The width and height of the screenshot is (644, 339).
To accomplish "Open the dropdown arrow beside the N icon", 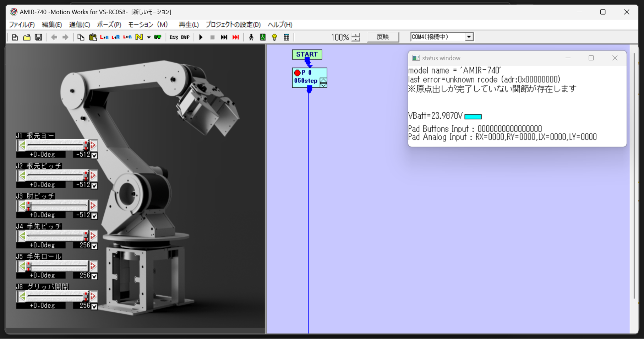I will pos(149,37).
